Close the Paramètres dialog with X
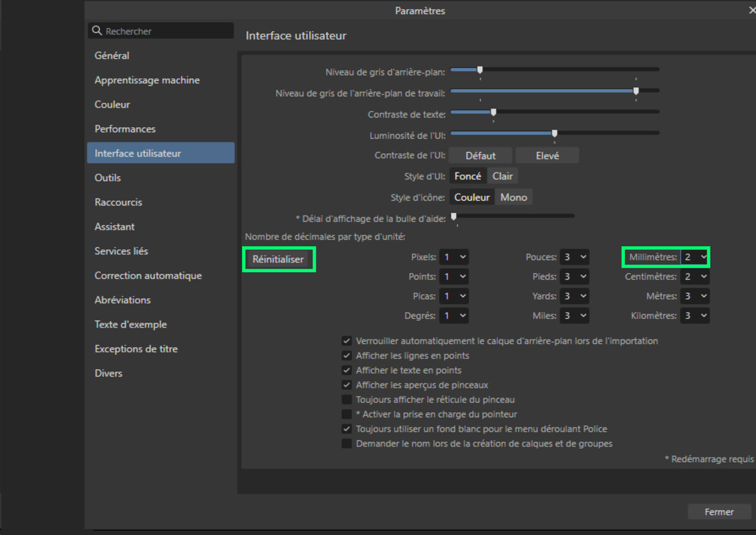 752,10
